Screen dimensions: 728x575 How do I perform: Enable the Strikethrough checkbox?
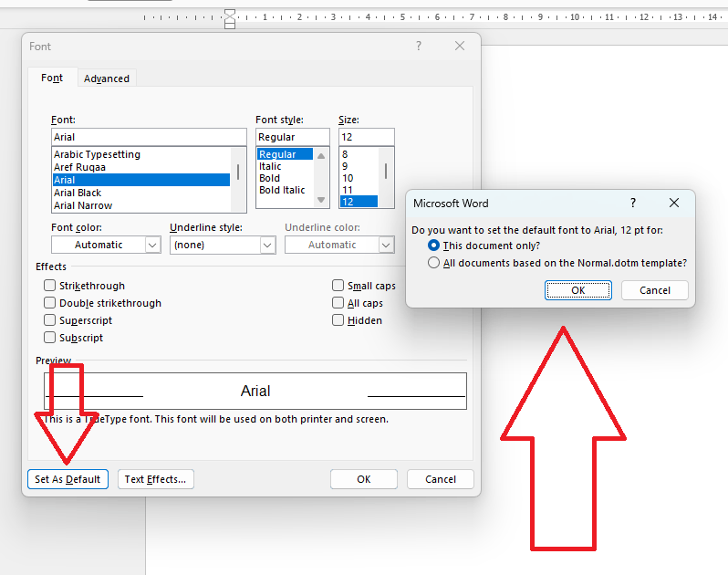(49, 285)
